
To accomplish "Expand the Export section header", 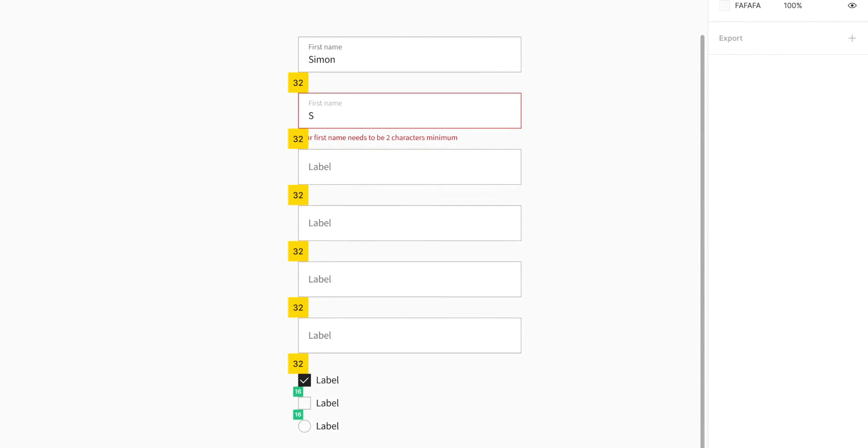I will 731,38.
